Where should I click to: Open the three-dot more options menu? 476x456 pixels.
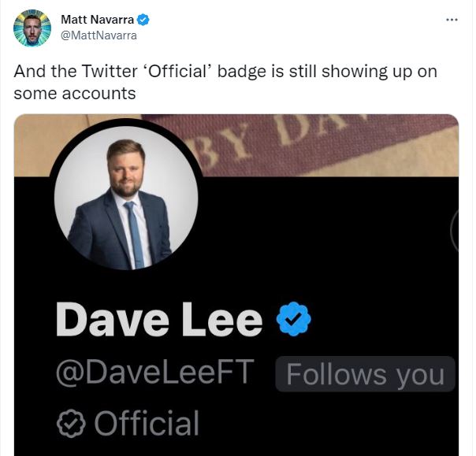[x=452, y=19]
